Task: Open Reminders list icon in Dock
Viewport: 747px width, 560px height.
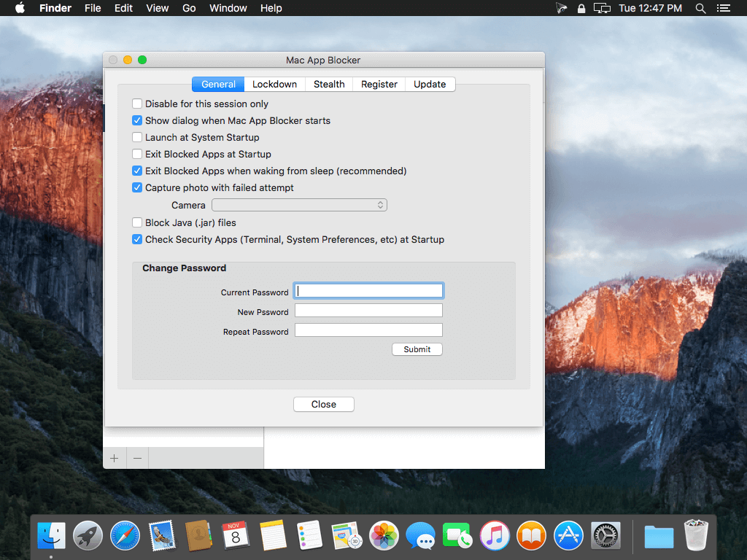Action: [x=309, y=535]
